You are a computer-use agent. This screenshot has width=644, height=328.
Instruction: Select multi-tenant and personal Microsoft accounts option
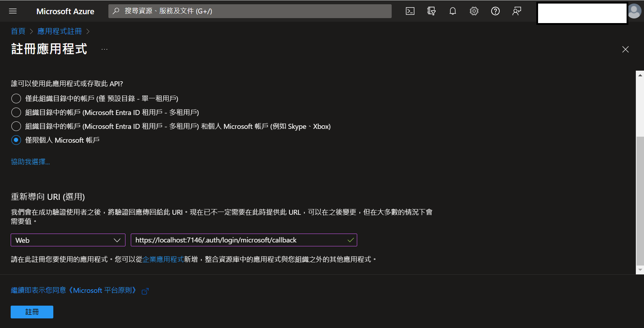pos(16,126)
